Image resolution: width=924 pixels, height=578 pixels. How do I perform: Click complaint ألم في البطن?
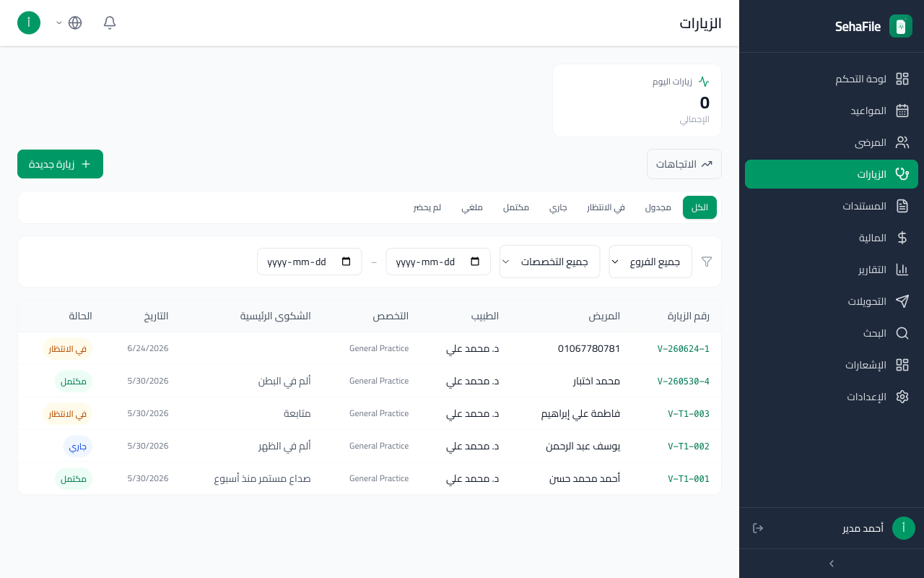(x=284, y=381)
